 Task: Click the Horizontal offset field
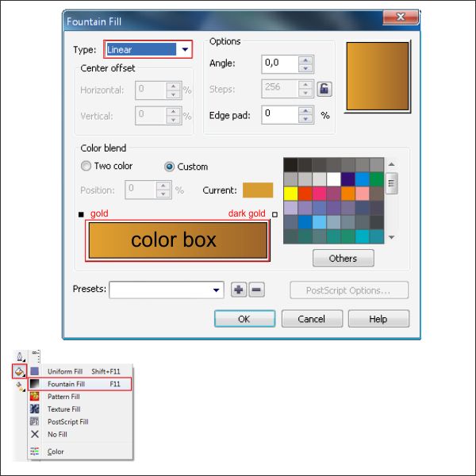(151, 90)
